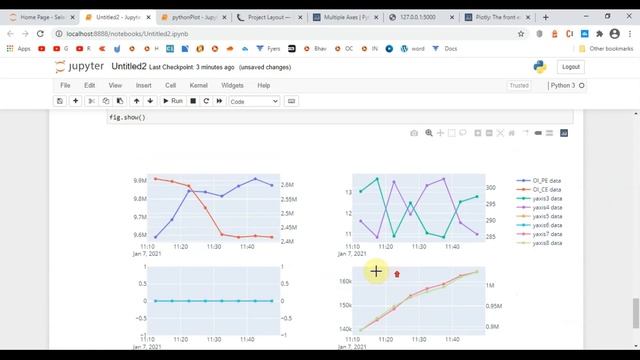Open Other bookmarks folder
This screenshot has width=640, height=360.
(606, 49)
